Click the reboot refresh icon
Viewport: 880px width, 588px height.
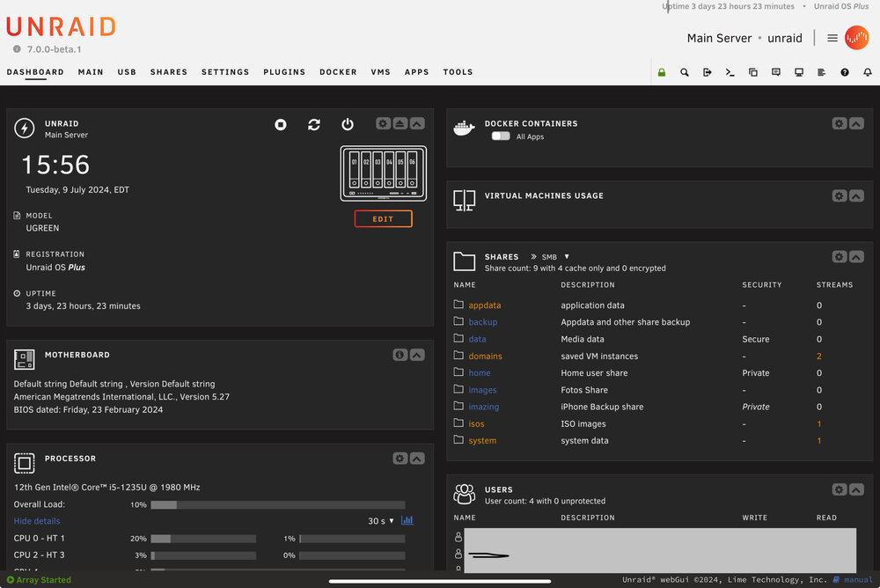pos(314,125)
